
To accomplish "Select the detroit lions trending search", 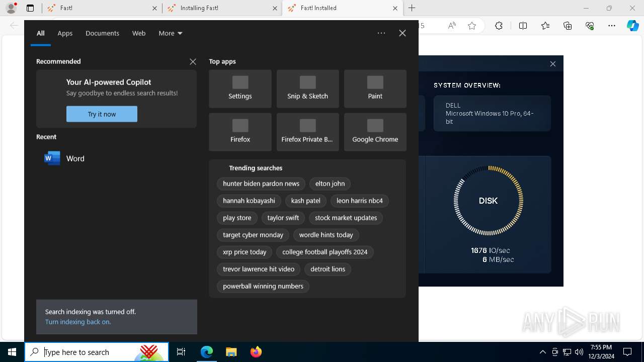I will [328, 269].
